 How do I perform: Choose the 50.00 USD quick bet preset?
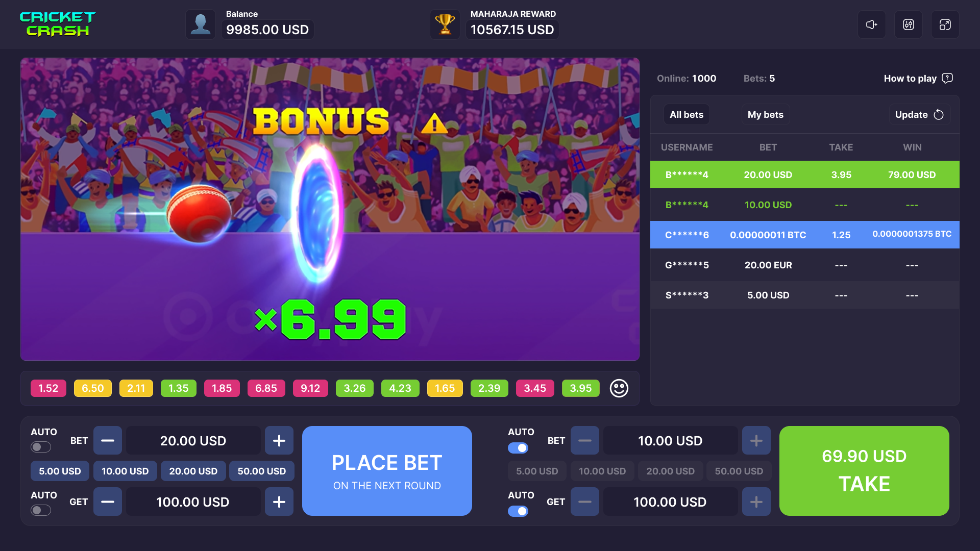262,471
